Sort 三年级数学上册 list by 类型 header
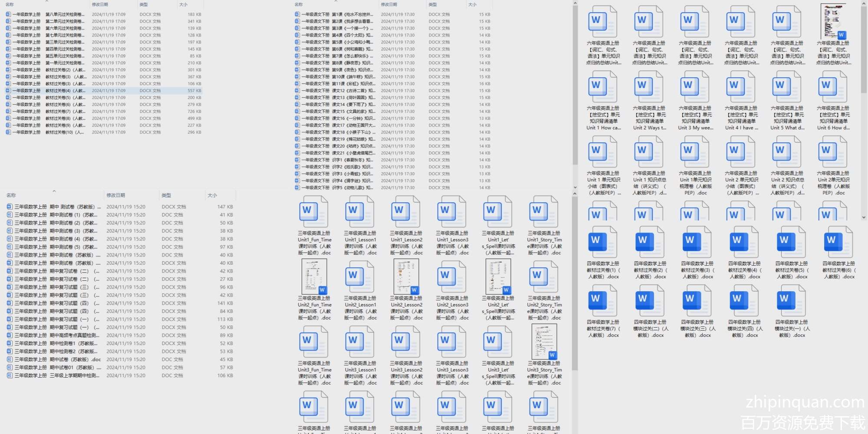868x434 pixels. (166, 195)
